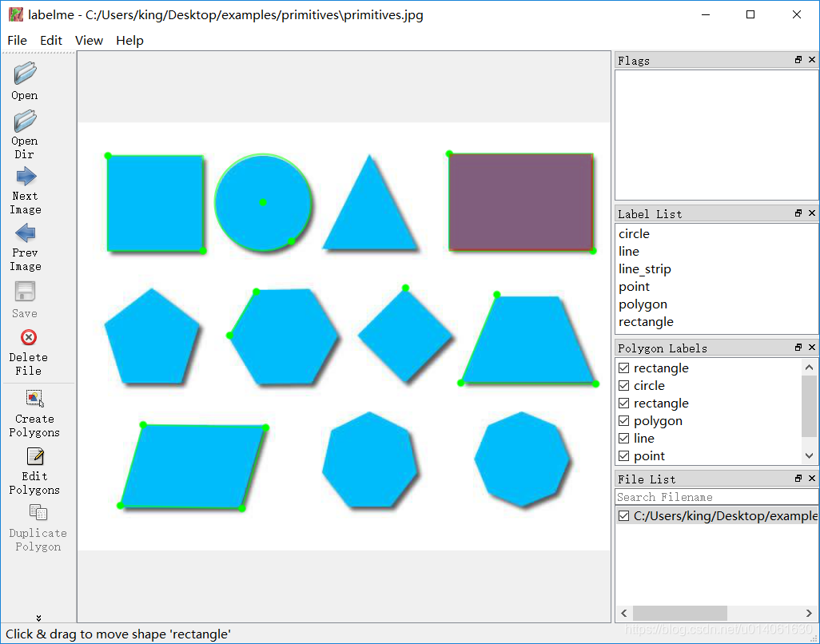820x644 pixels.
Task: Open the File menu
Action: 17,40
